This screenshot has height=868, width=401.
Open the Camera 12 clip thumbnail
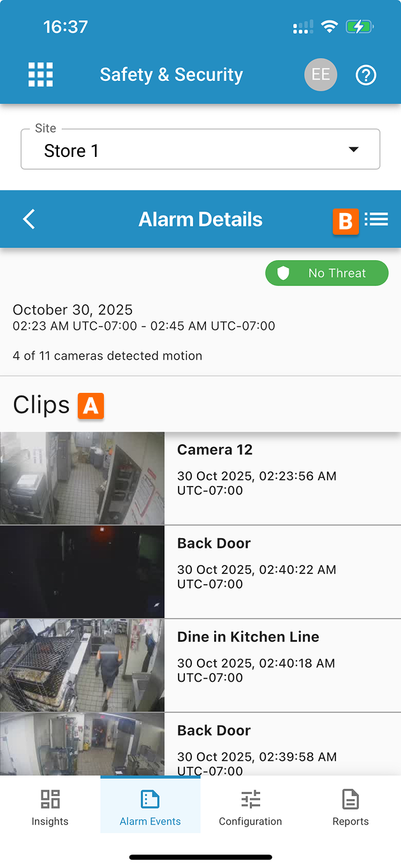tap(82, 478)
